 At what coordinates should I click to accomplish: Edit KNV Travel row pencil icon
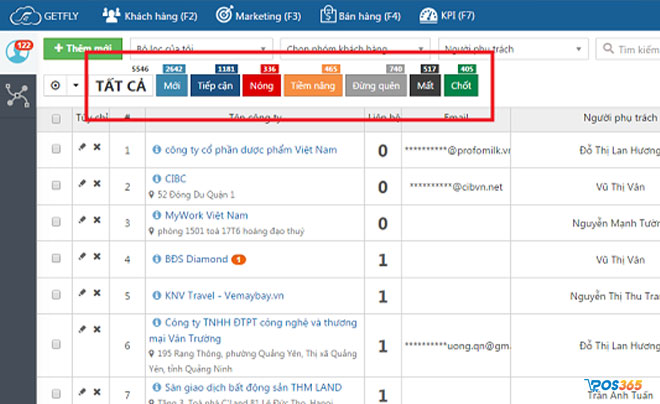tap(82, 292)
